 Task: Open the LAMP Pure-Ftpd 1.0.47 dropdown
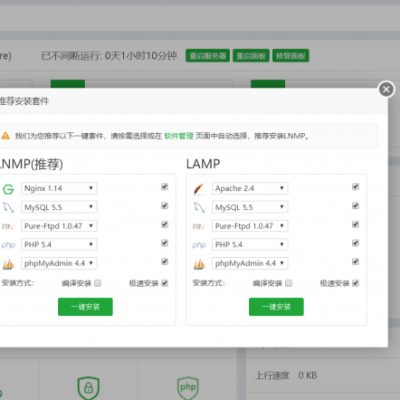coord(250,226)
